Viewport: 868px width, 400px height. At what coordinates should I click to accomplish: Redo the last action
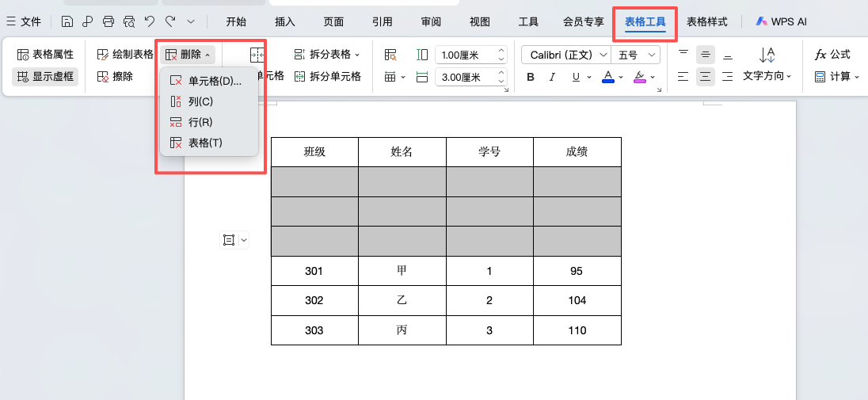pos(170,21)
